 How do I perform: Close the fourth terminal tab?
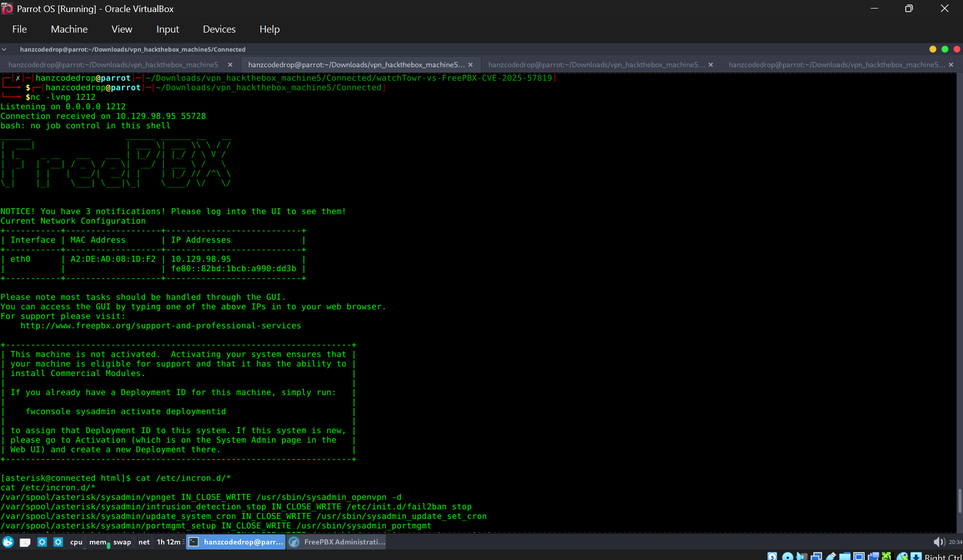[x=951, y=64]
